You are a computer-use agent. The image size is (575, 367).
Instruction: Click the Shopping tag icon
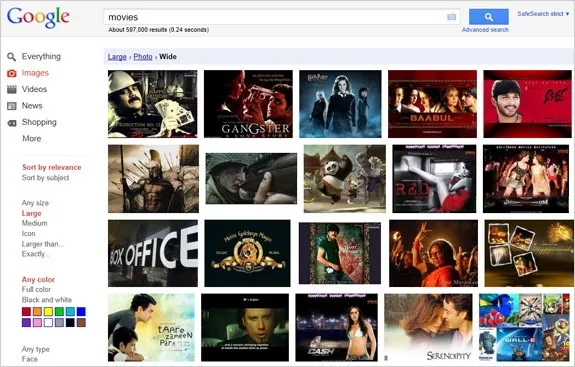click(12, 123)
